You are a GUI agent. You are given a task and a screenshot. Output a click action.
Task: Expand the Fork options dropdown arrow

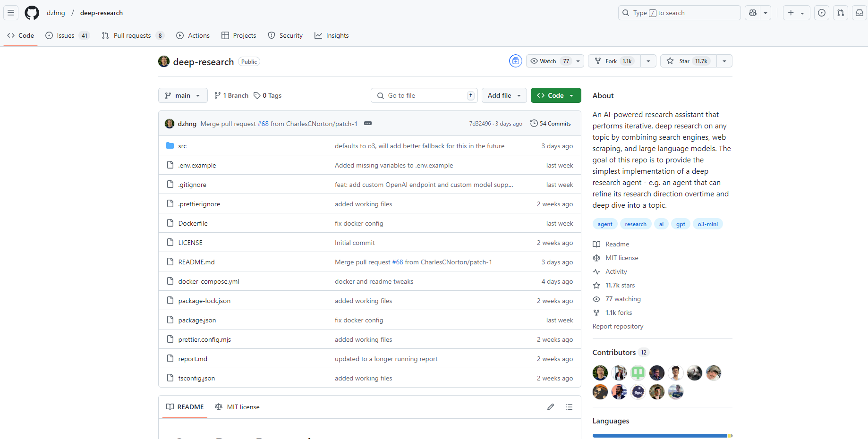tap(648, 61)
